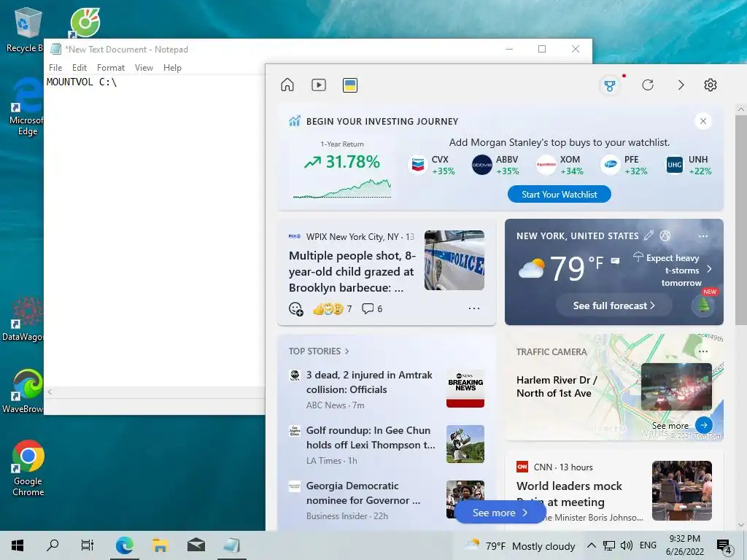Select the CVX stock icon
747x560 pixels.
418,165
